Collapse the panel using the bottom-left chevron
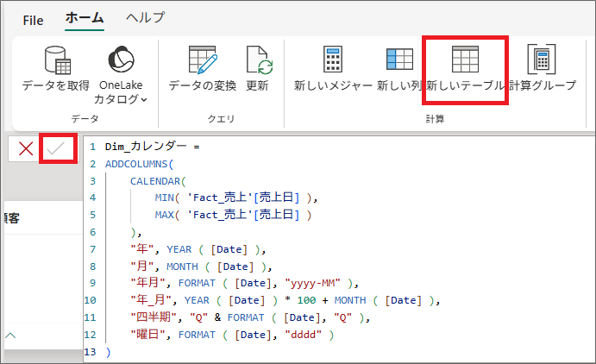The width and height of the screenshot is (596, 364). coord(11,334)
